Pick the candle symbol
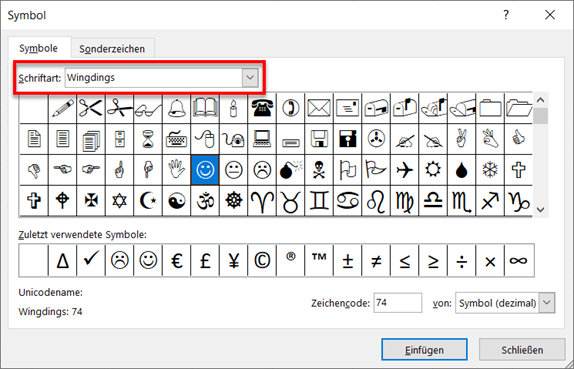 click(x=234, y=108)
